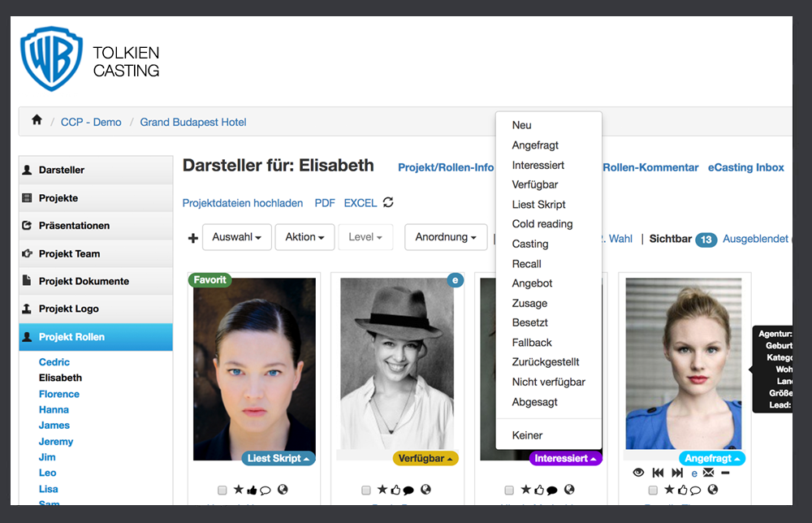Select Cold reading from status menu
The width and height of the screenshot is (812, 523).
tap(542, 224)
